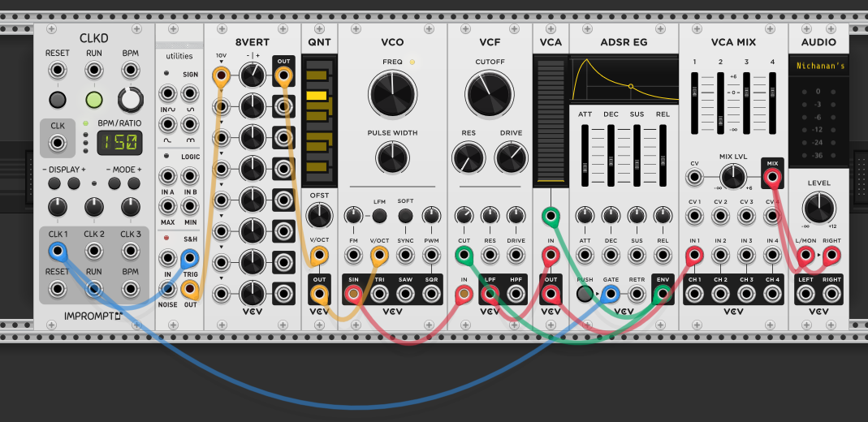Click the ADSR GATE input jack

point(611,294)
